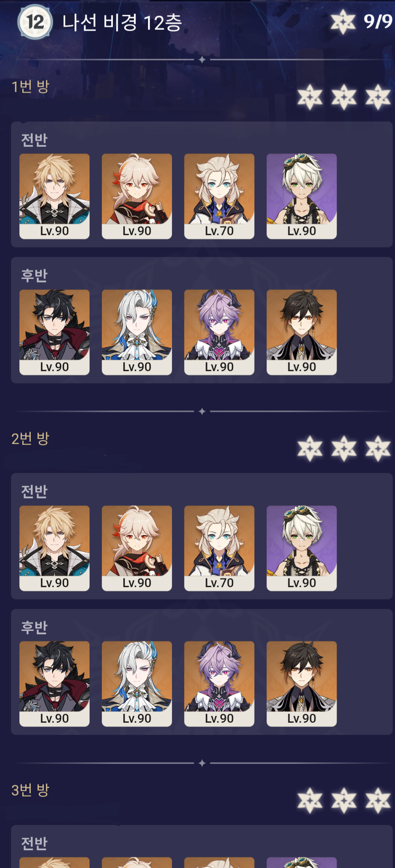Tap middle star of 2번 방 rating
The width and height of the screenshot is (395, 868).
coord(344,448)
